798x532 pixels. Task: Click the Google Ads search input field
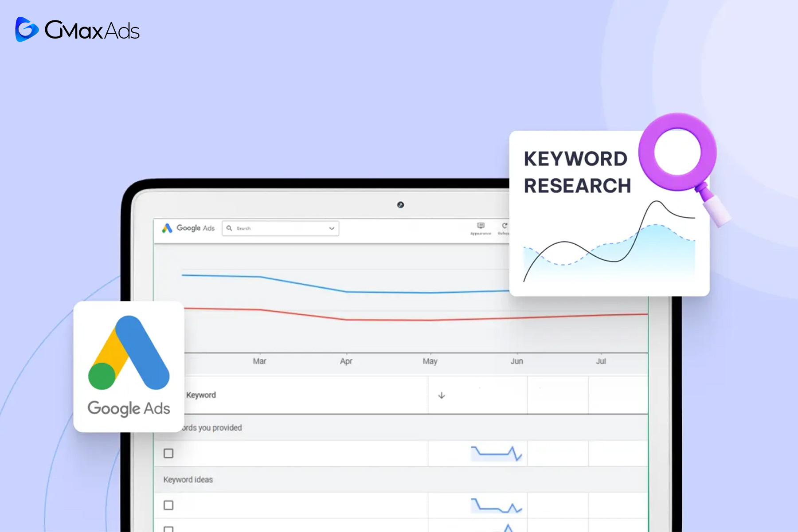281,228
